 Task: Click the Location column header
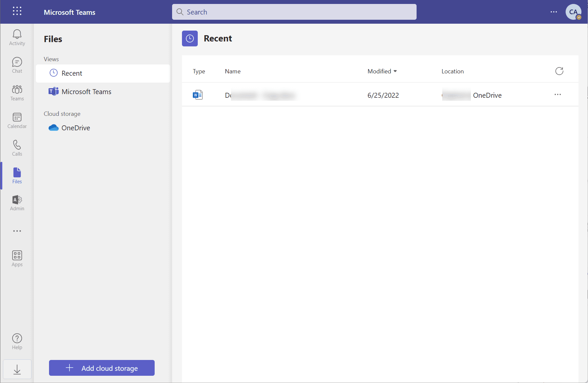[x=452, y=71]
